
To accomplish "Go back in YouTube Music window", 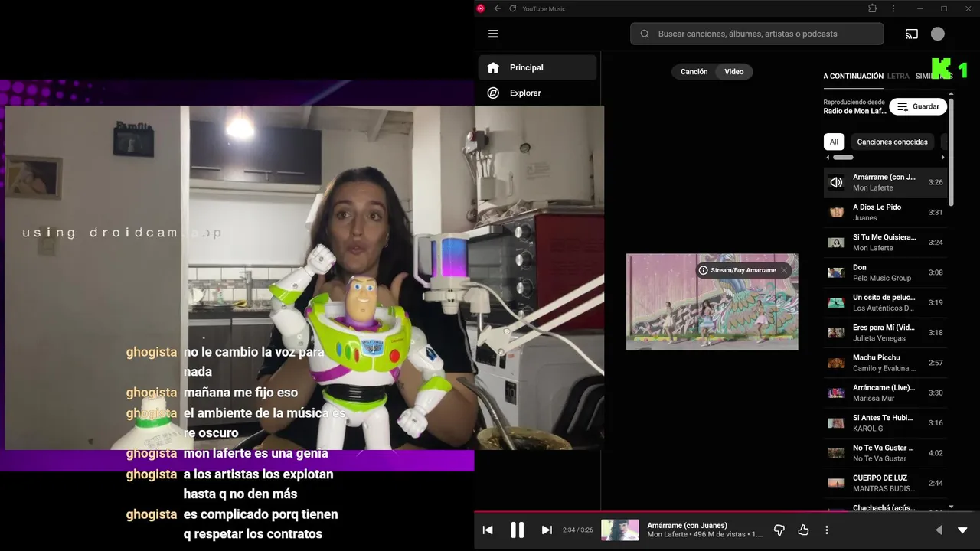I will 497,8.
